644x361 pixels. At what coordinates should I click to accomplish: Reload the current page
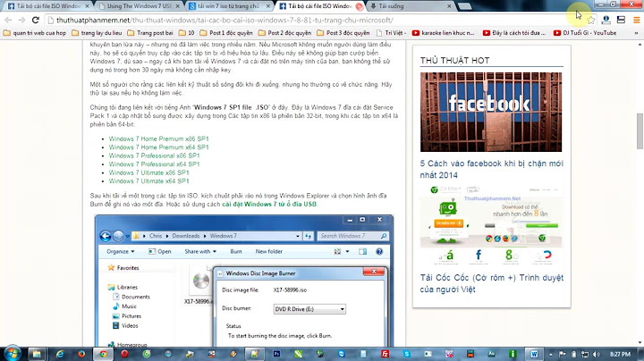(36, 20)
